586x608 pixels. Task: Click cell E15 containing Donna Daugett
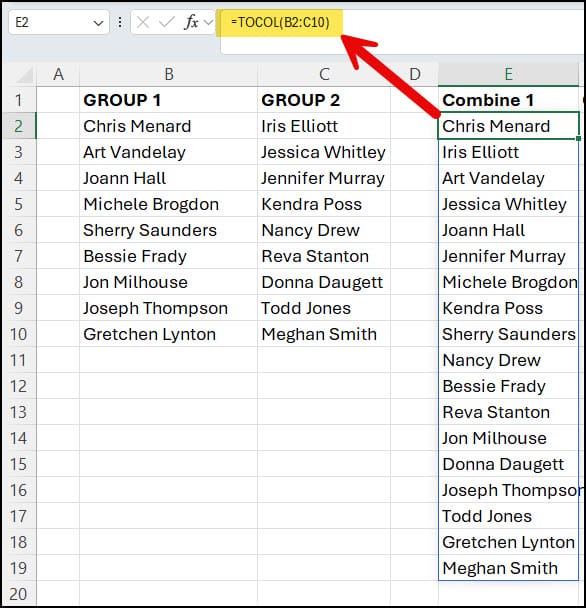click(508, 464)
